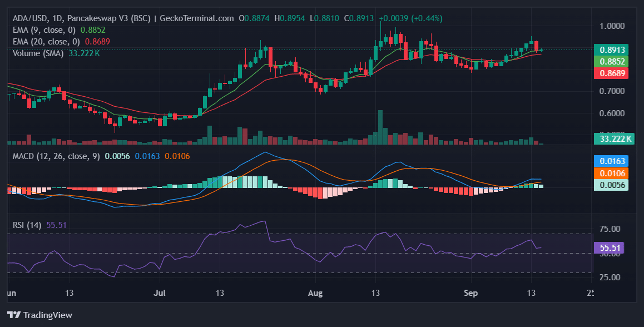The width and height of the screenshot is (644, 327).
Task: Click the MACD (12, 26, close, 9) legend
Action: (56, 156)
